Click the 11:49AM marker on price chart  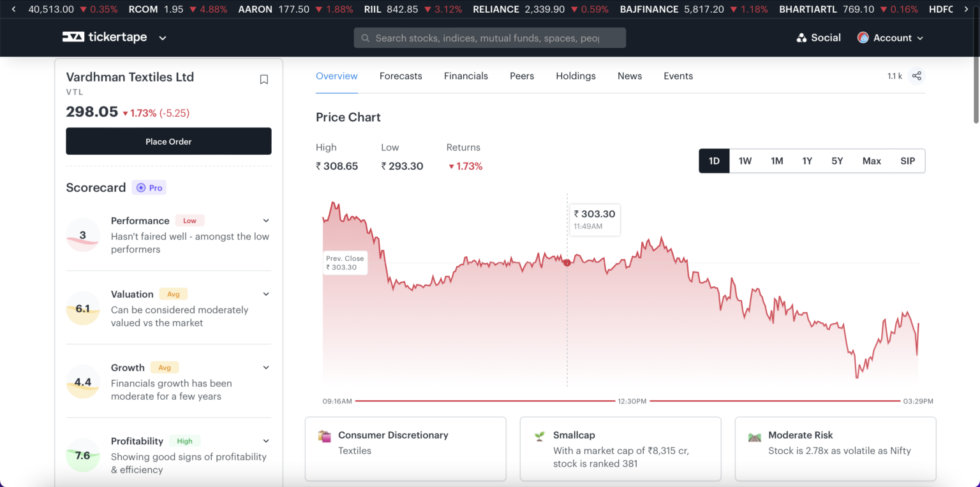coord(567,263)
